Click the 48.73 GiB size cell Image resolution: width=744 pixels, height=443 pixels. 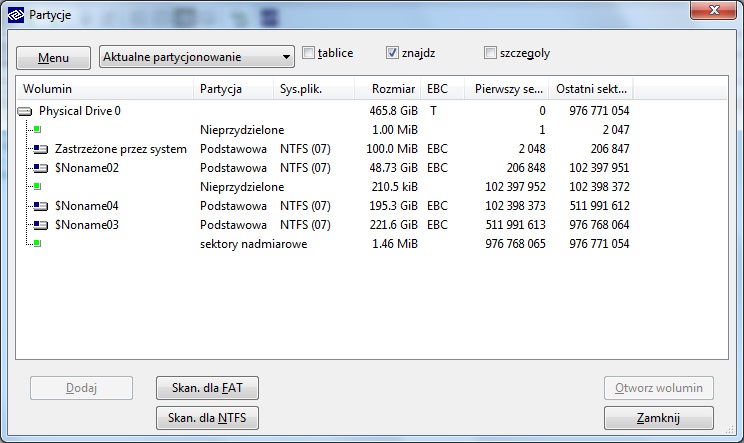point(393,168)
